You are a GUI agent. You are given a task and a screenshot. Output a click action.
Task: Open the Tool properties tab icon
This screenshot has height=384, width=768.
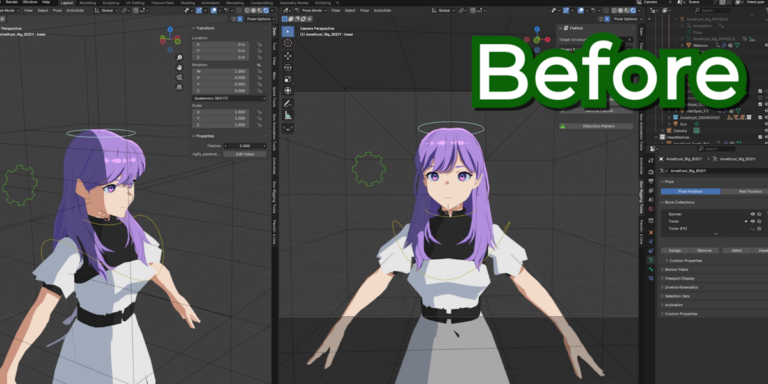tap(651, 160)
